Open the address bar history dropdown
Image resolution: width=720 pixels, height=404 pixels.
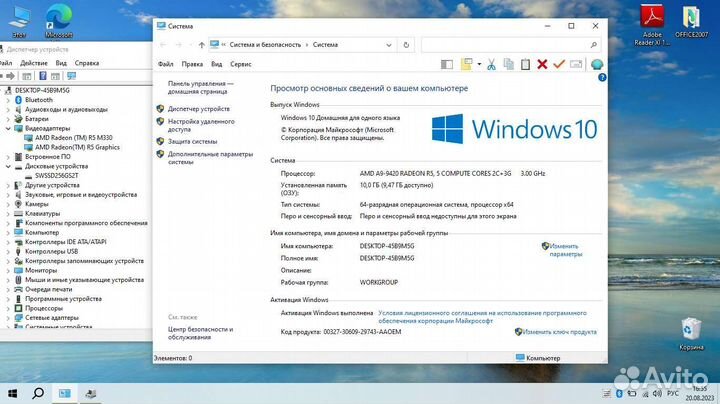tap(389, 45)
